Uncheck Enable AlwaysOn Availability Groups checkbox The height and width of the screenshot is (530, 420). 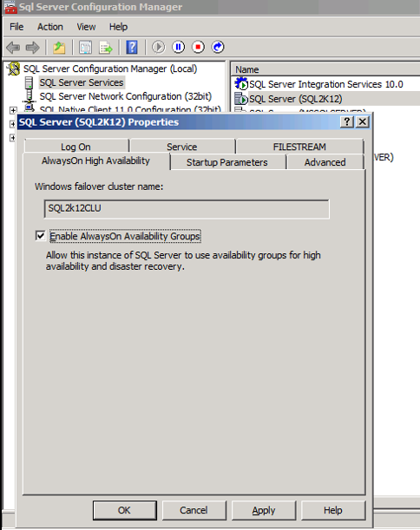click(x=40, y=235)
